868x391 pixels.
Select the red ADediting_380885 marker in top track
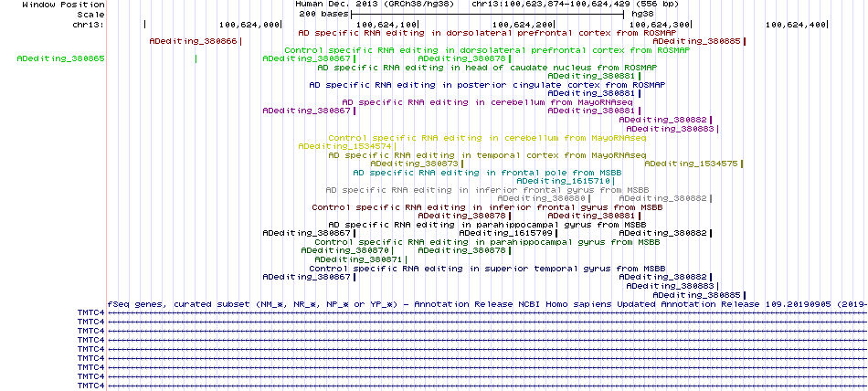[696, 41]
